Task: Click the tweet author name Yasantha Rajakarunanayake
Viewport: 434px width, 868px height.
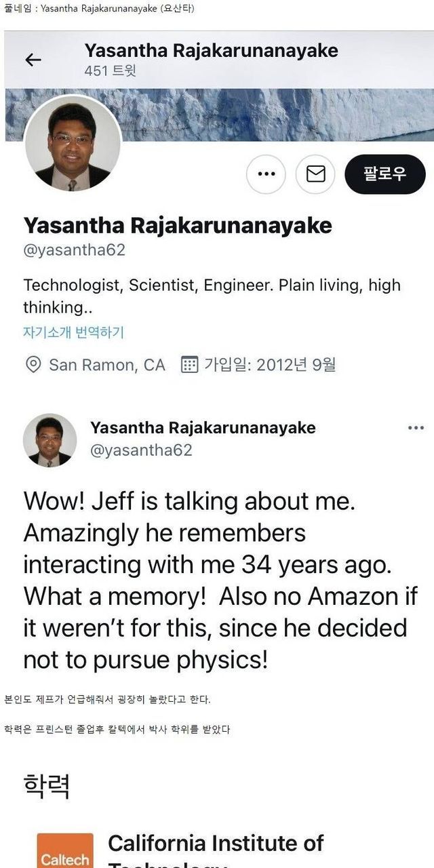Action: click(x=203, y=428)
